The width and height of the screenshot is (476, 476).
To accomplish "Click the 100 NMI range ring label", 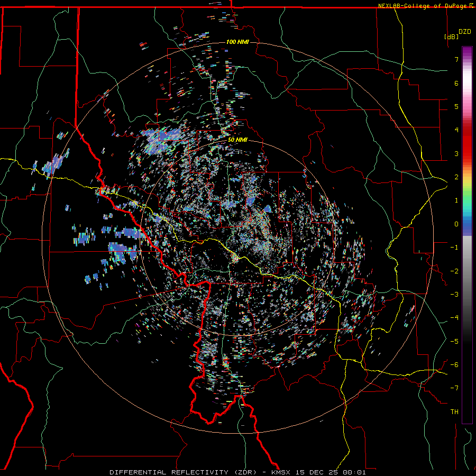I will click(237, 42).
